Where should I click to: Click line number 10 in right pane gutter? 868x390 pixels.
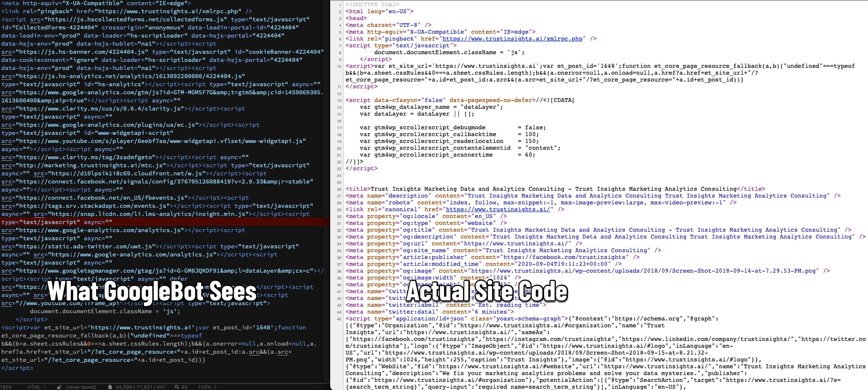pos(339,67)
